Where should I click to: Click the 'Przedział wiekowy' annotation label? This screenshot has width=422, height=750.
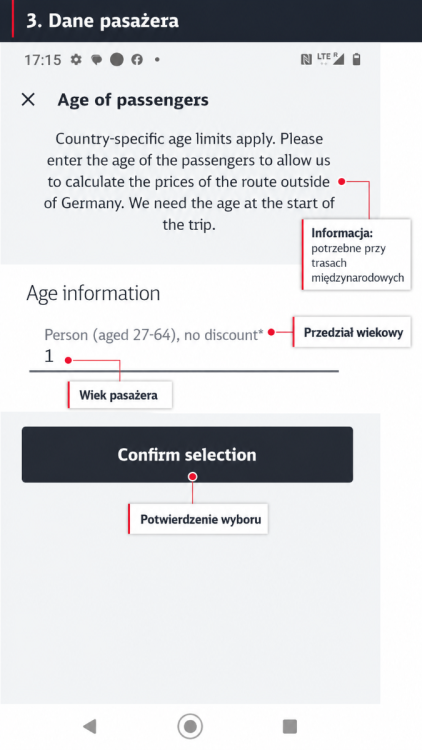tap(352, 331)
